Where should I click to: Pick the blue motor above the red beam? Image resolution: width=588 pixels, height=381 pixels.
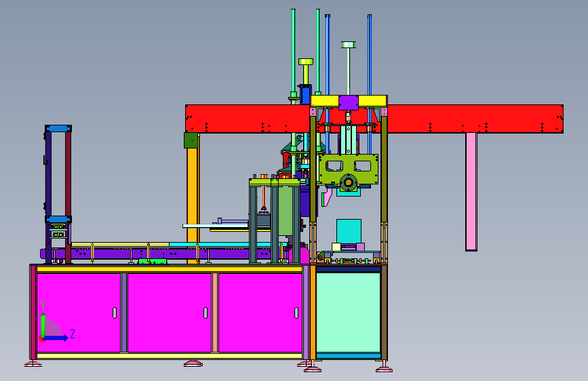pos(305,95)
